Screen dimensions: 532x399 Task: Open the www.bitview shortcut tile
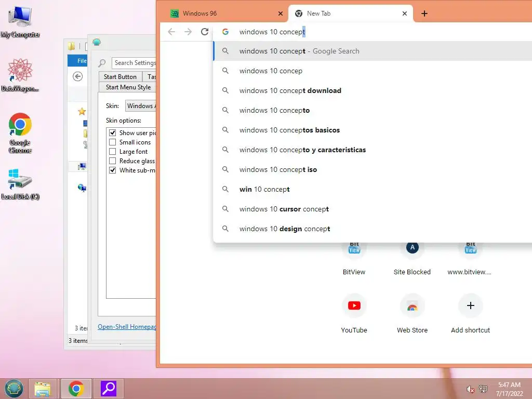click(470, 259)
